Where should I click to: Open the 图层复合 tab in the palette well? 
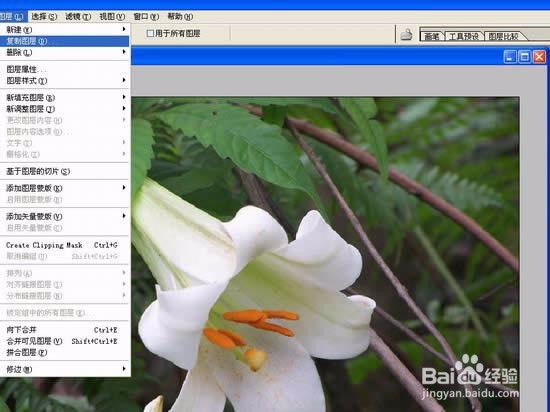pyautogui.click(x=504, y=36)
